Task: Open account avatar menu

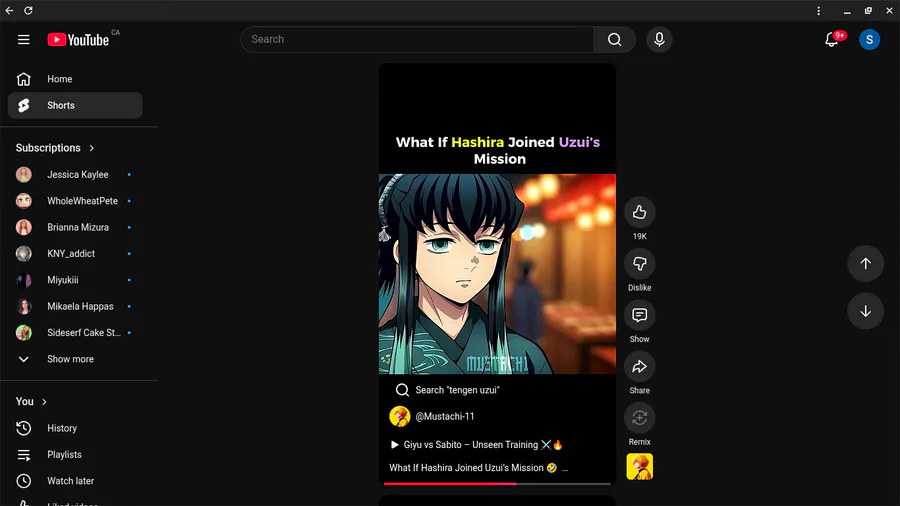Action: [x=869, y=40]
